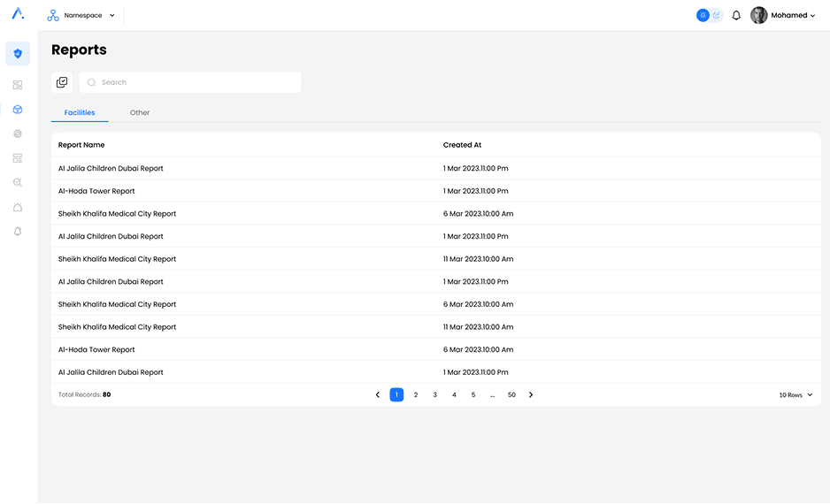Click the alarm siren icon in sidebar
The image size is (830, 504).
(18, 207)
